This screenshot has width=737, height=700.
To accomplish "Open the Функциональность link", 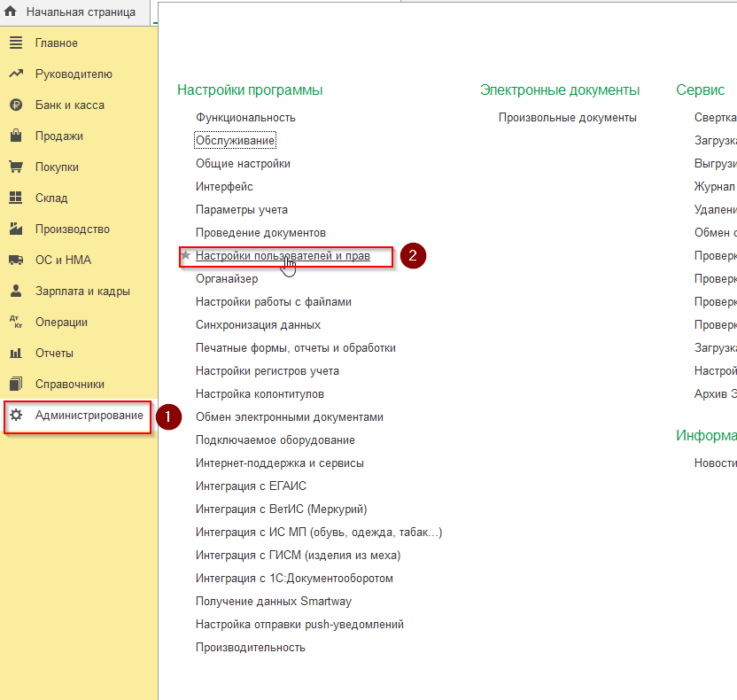I will coord(246,118).
